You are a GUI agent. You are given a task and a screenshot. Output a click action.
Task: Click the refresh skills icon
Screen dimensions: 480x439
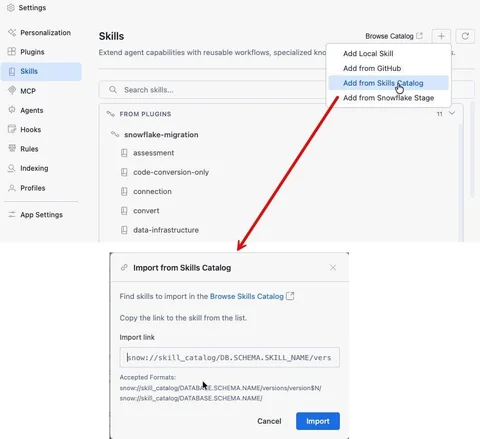(x=465, y=36)
